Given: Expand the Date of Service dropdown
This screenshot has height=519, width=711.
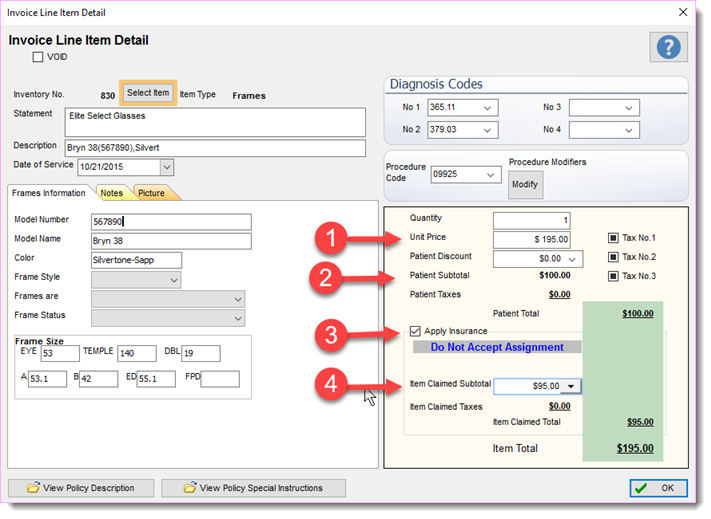Looking at the screenshot, I should tap(167, 167).
